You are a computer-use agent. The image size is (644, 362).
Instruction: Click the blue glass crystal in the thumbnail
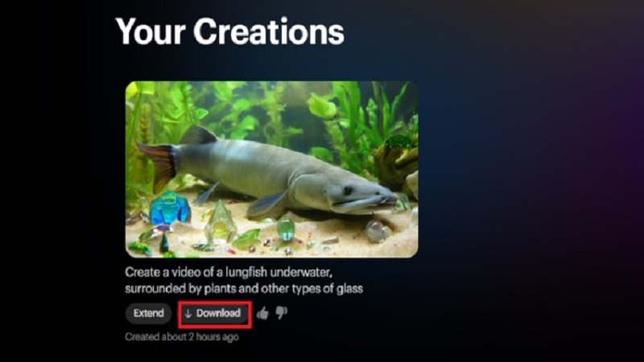point(169,208)
